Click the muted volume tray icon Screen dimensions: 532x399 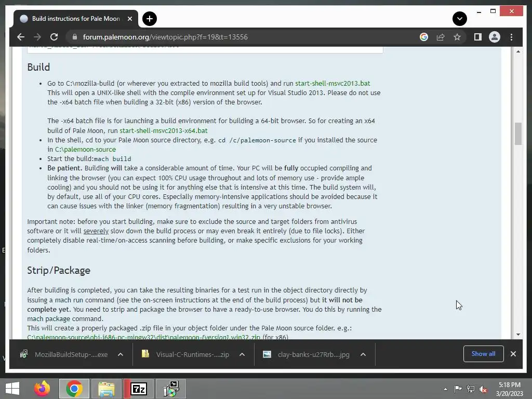[483, 389]
